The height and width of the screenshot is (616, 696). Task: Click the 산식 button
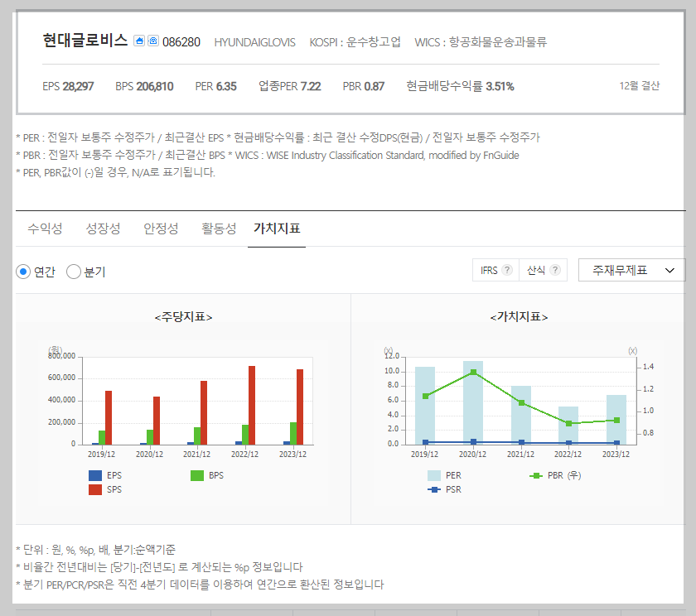tap(543, 270)
